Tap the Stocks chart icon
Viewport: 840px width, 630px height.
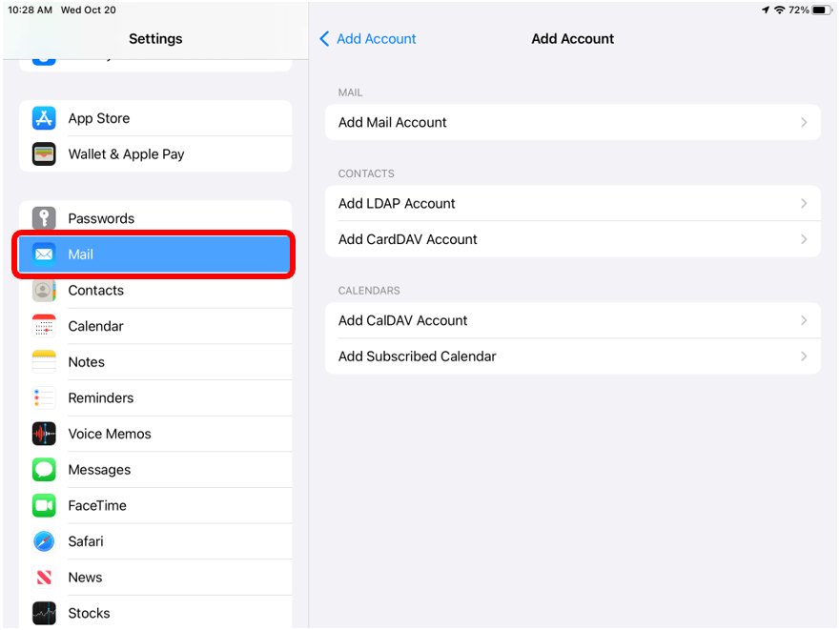pos(44,614)
